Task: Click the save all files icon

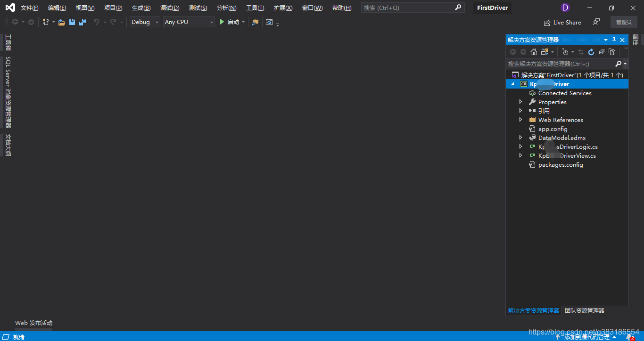Action: coord(83,22)
